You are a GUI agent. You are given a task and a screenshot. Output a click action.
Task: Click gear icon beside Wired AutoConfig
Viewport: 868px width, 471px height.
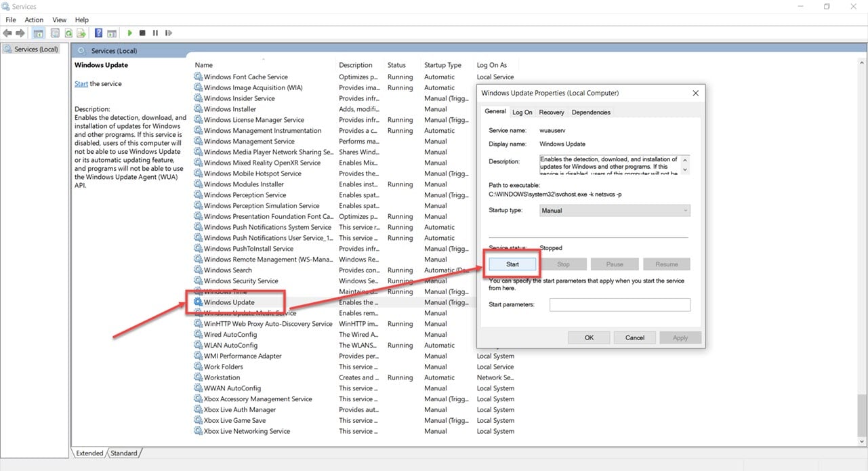point(199,335)
